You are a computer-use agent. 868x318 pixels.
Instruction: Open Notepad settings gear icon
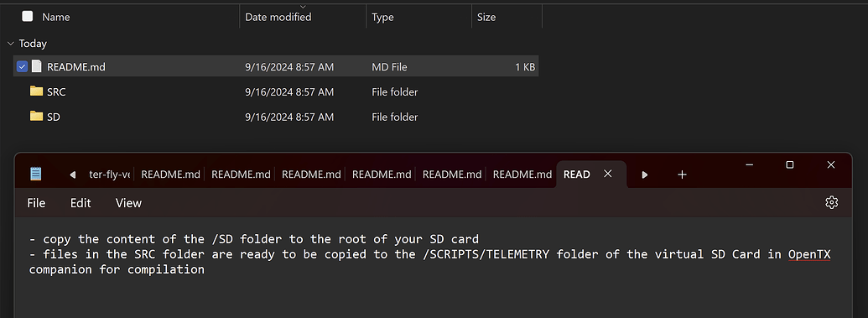point(831,202)
